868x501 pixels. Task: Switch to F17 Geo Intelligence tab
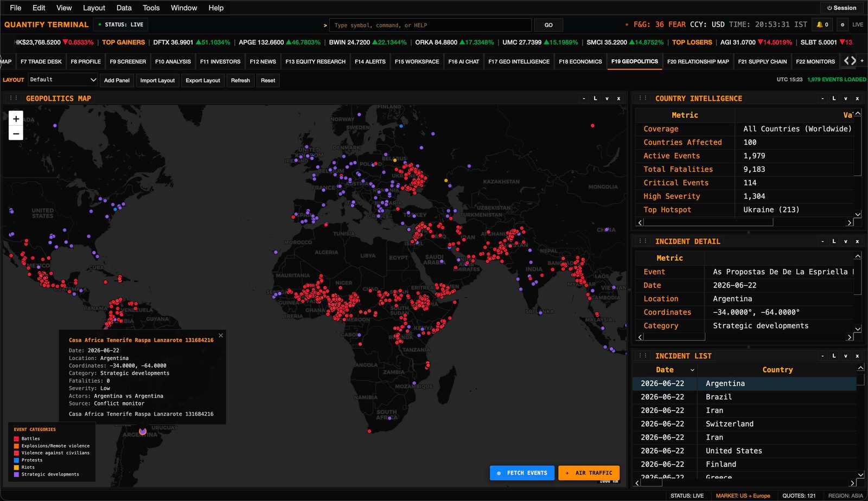click(519, 61)
